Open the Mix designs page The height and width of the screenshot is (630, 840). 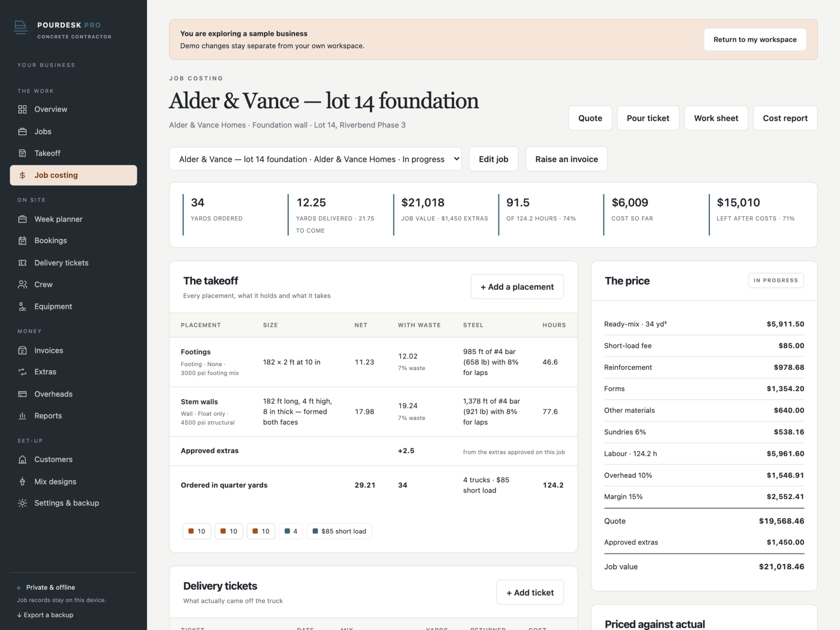coord(73,482)
